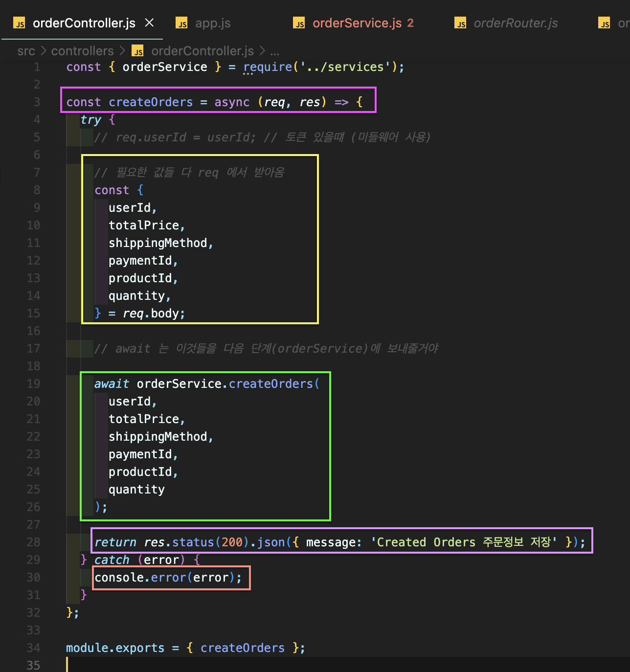Click productId on line 13

click(x=140, y=278)
